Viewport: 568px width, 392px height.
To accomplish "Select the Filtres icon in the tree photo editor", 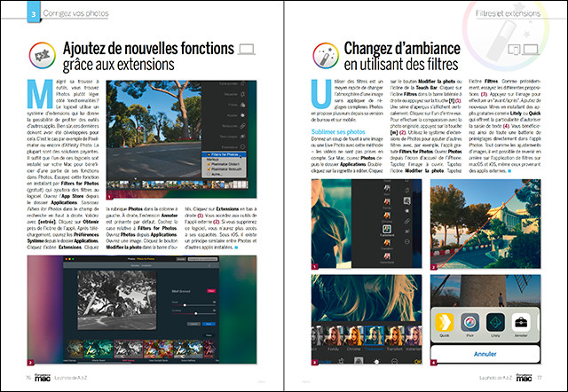I will pos(242,105).
